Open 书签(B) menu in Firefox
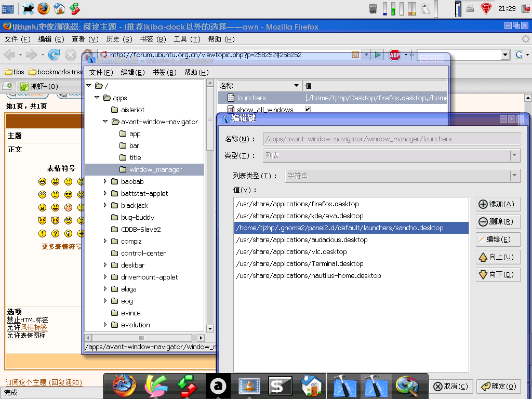The width and height of the screenshot is (532, 399). click(x=153, y=39)
